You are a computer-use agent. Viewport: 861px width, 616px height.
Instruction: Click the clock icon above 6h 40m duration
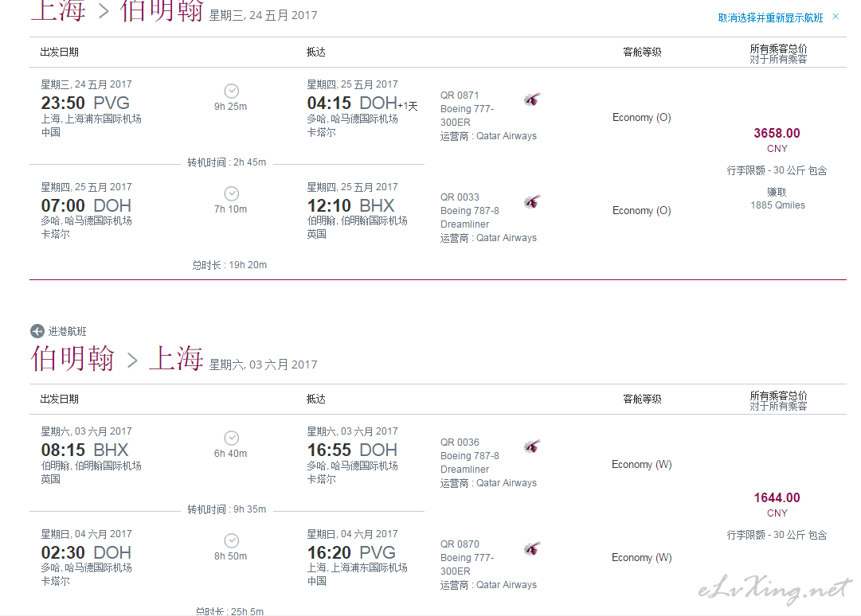tap(231, 438)
